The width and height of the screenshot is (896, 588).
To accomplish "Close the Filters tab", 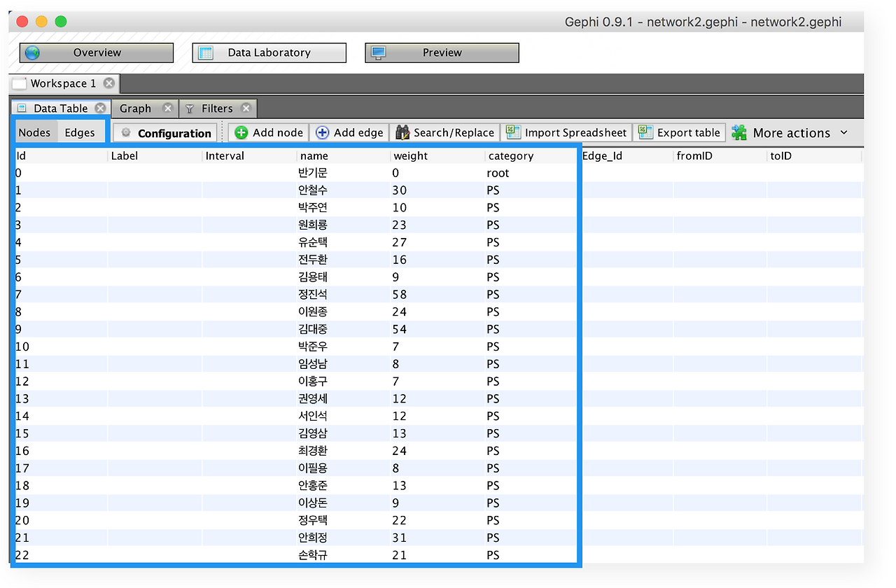I will 246,108.
